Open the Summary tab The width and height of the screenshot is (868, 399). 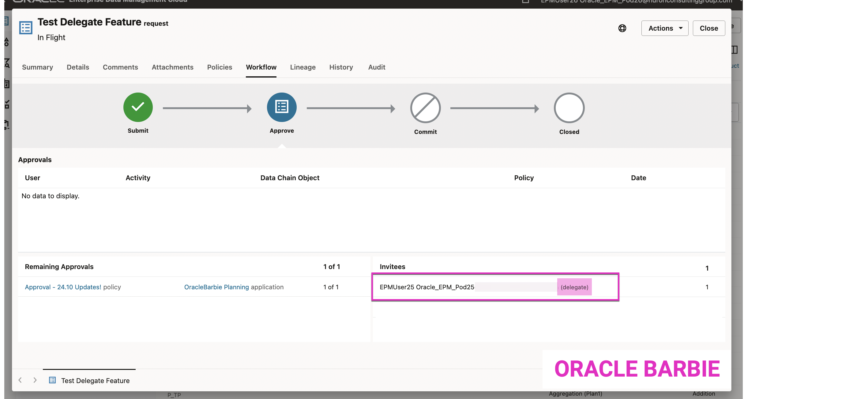tap(37, 67)
